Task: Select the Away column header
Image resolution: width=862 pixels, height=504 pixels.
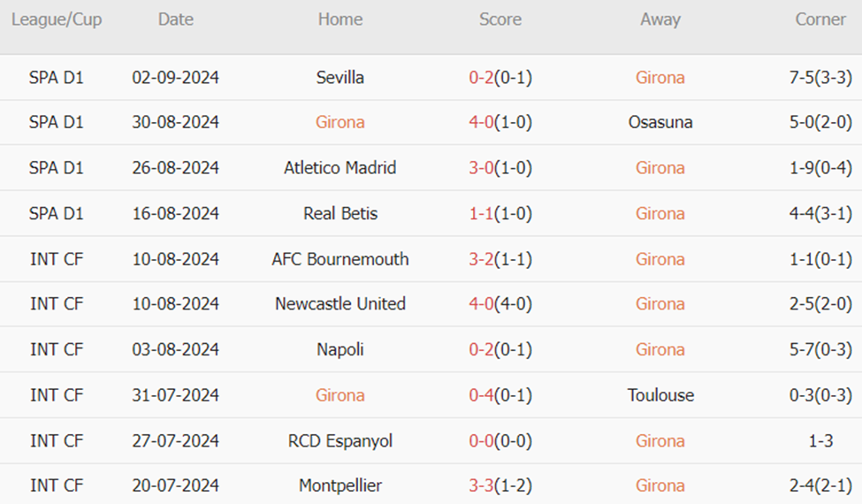Action: (x=660, y=19)
